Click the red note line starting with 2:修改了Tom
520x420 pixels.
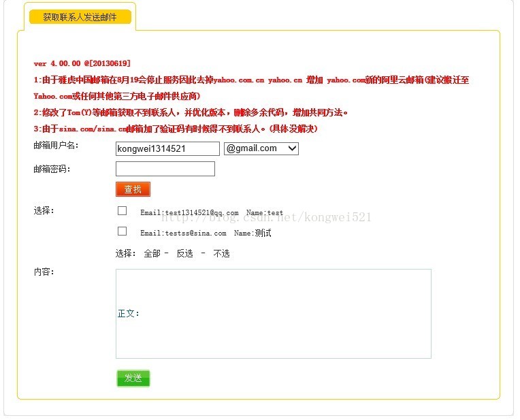coord(191,112)
